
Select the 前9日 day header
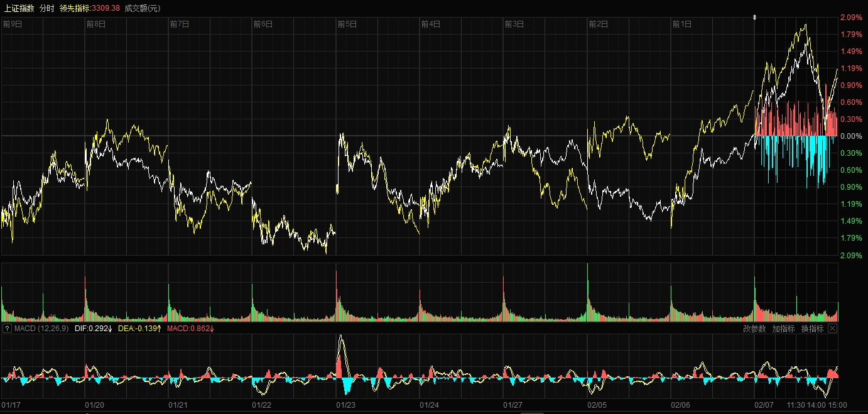point(13,25)
